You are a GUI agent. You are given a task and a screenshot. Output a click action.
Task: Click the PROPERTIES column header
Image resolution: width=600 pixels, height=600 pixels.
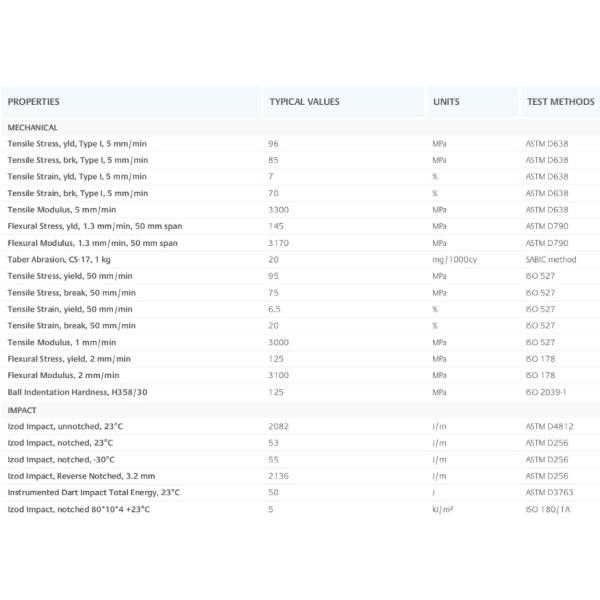(x=34, y=102)
